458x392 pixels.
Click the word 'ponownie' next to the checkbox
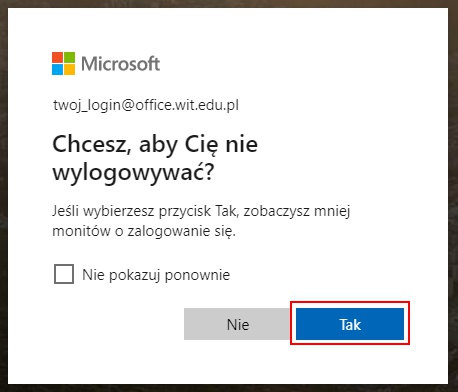point(197,276)
